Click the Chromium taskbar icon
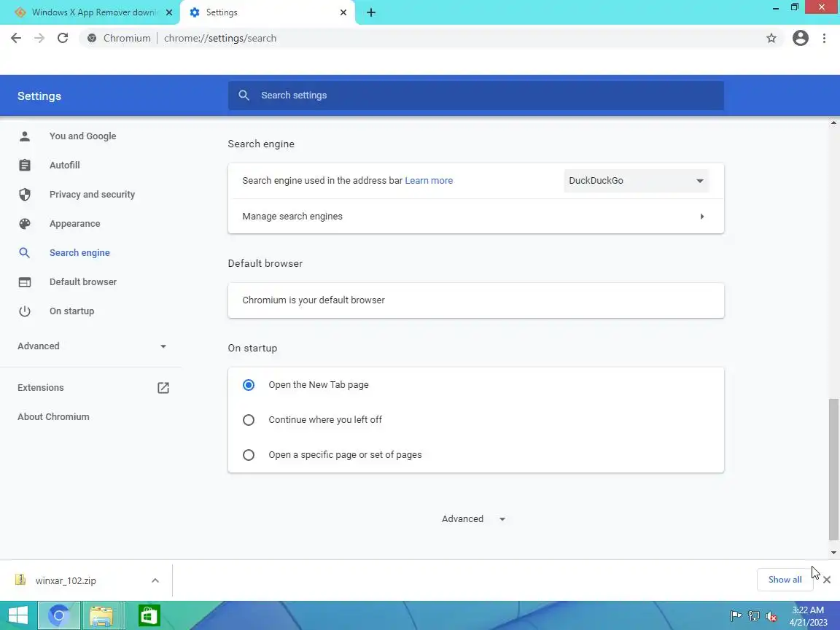The height and width of the screenshot is (630, 840). pos(59,615)
